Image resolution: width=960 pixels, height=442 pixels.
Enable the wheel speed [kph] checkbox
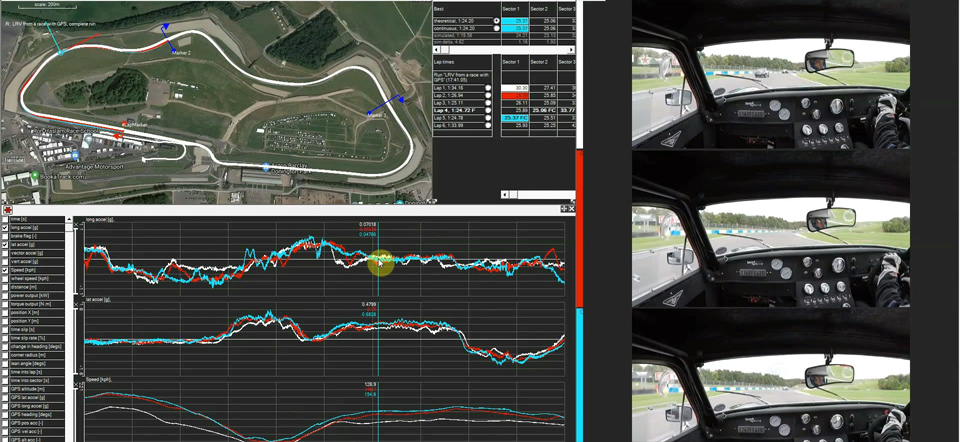pos(6,279)
